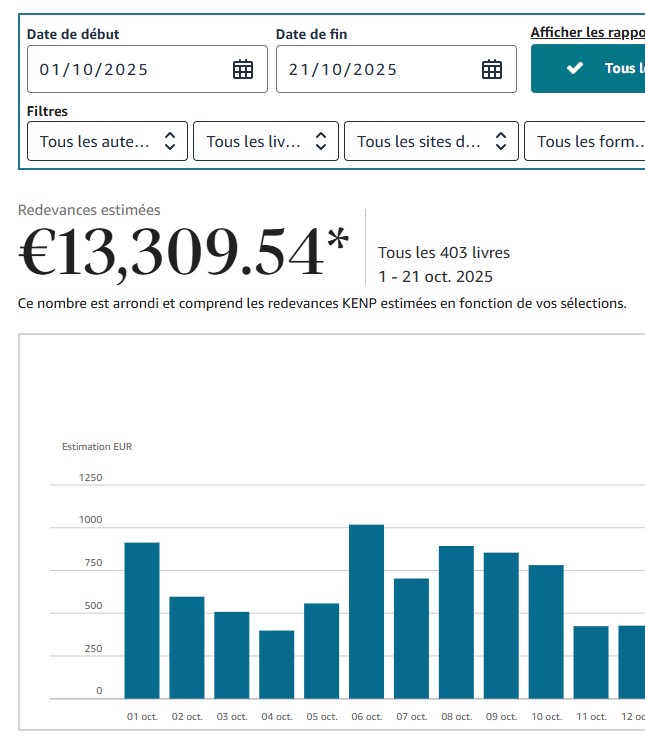
Task: Select the 02 oct. royalties bar
Action: pyautogui.click(x=187, y=647)
